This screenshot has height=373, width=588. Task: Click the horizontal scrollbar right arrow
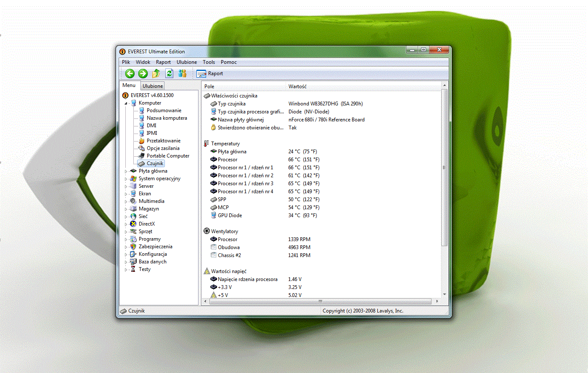tap(437, 302)
